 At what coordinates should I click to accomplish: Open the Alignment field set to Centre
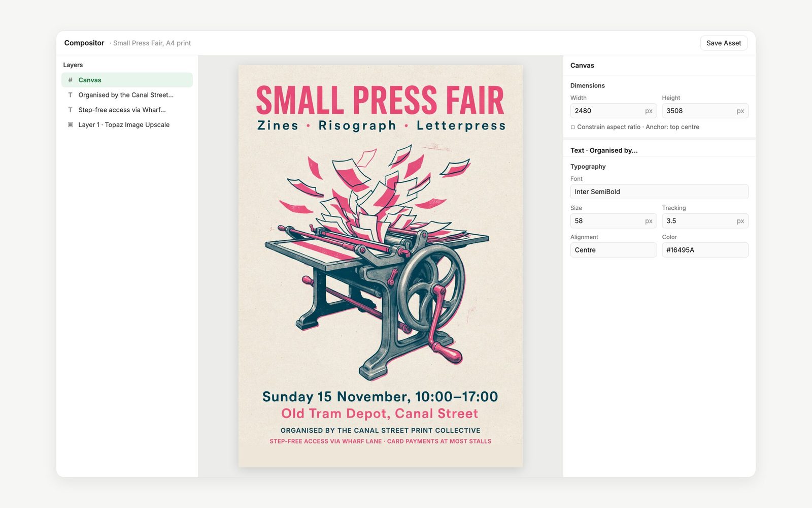tap(614, 250)
